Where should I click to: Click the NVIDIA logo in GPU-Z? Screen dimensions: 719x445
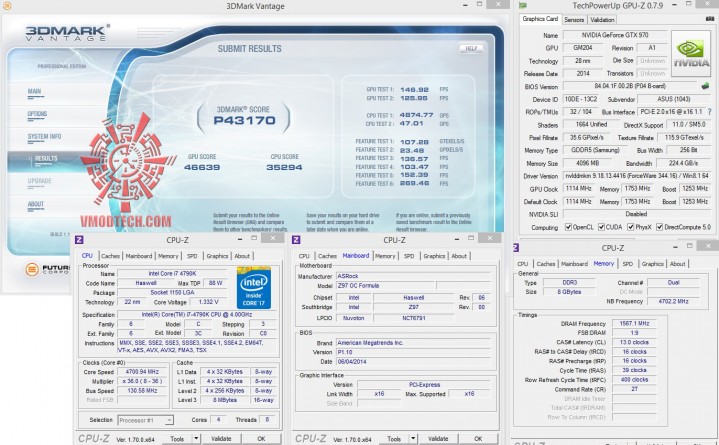click(x=691, y=54)
